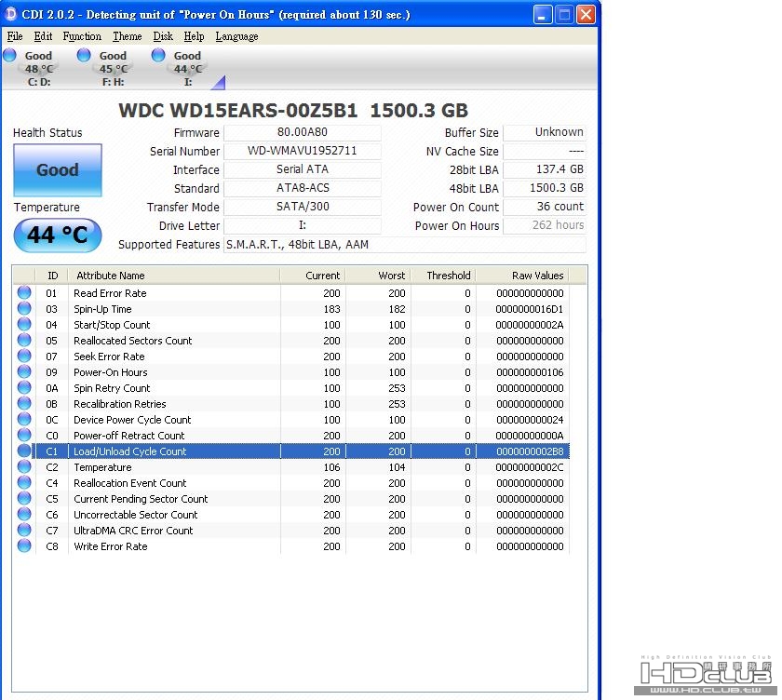The width and height of the screenshot is (782, 700).
Task: Click the Current Pending Sector Count orb
Action: pos(24,499)
